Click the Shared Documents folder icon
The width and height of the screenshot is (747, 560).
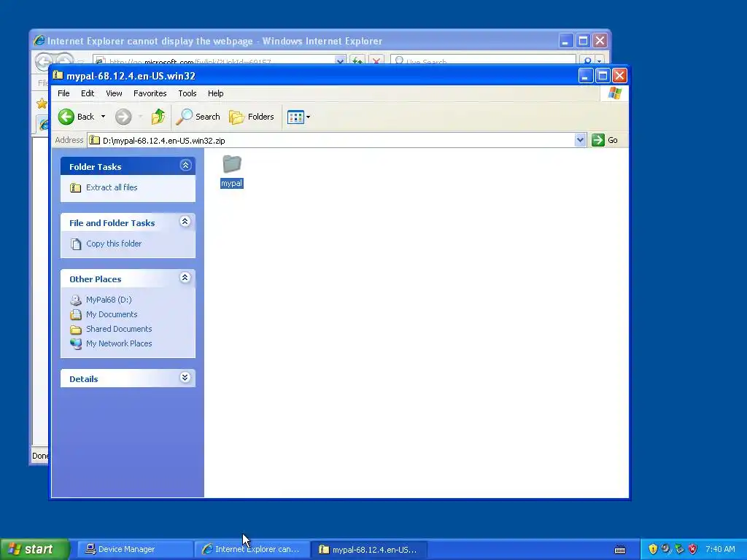[76, 330]
